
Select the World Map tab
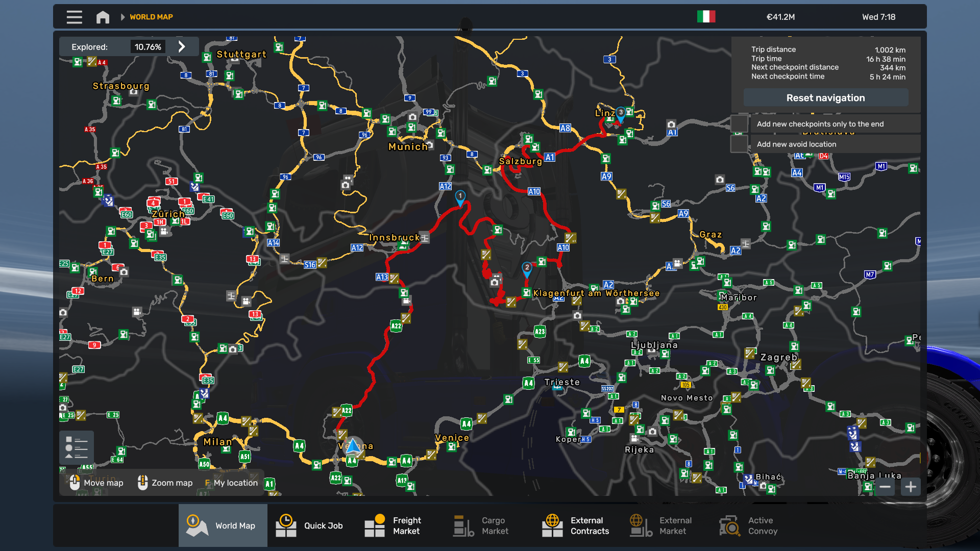coord(223,525)
